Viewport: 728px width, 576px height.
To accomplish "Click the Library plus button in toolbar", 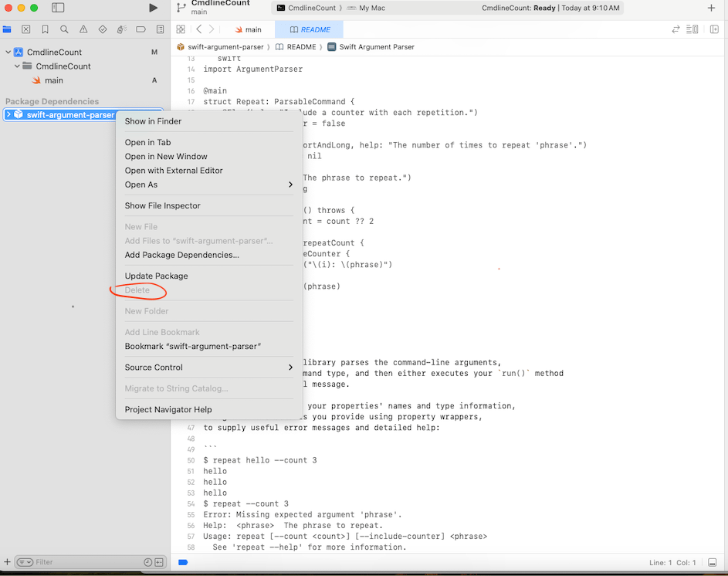I will click(711, 8).
